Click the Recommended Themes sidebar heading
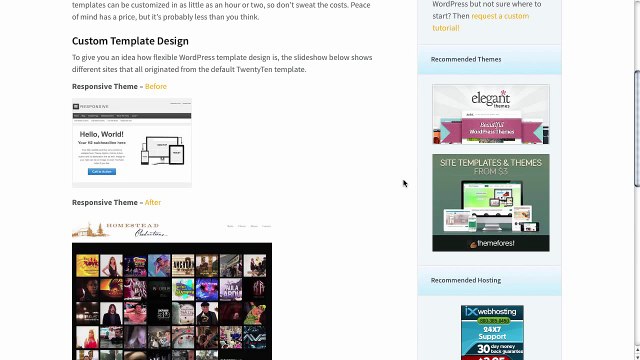 [466, 60]
